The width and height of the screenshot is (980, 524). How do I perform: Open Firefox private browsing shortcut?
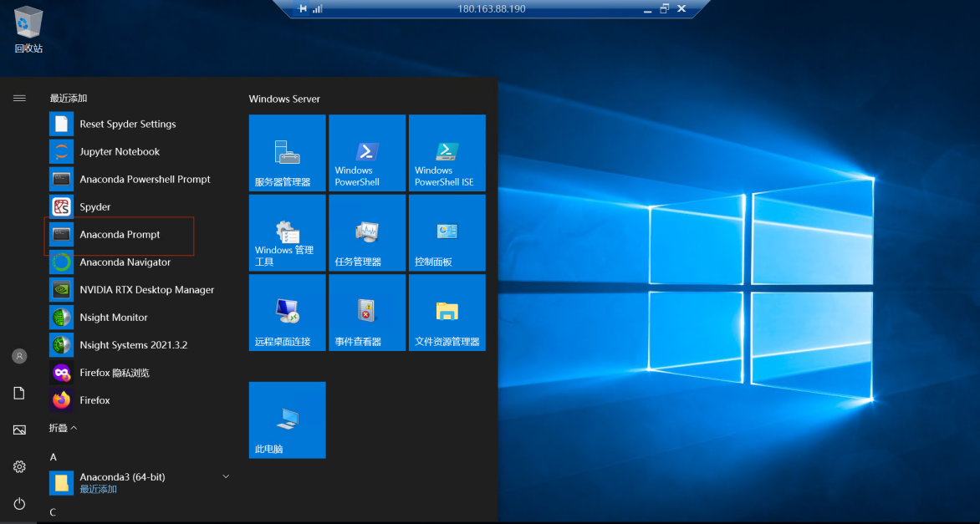(x=114, y=373)
